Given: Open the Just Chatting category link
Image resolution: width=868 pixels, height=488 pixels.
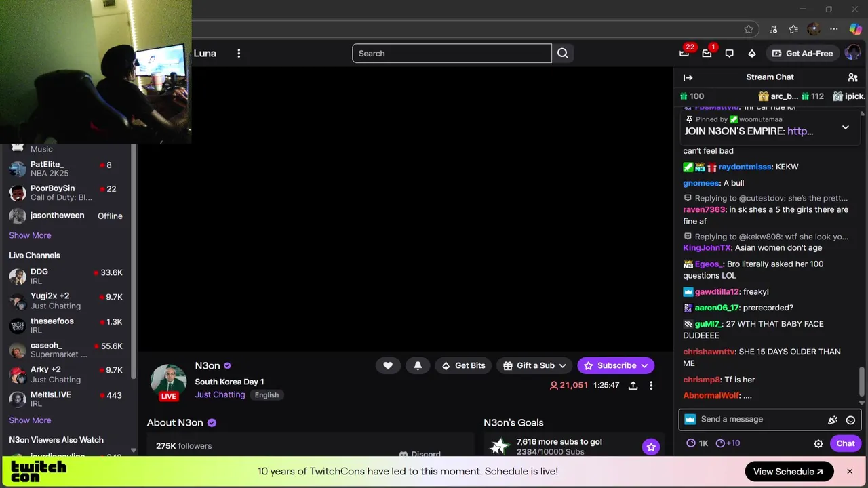Looking at the screenshot, I should (x=220, y=394).
